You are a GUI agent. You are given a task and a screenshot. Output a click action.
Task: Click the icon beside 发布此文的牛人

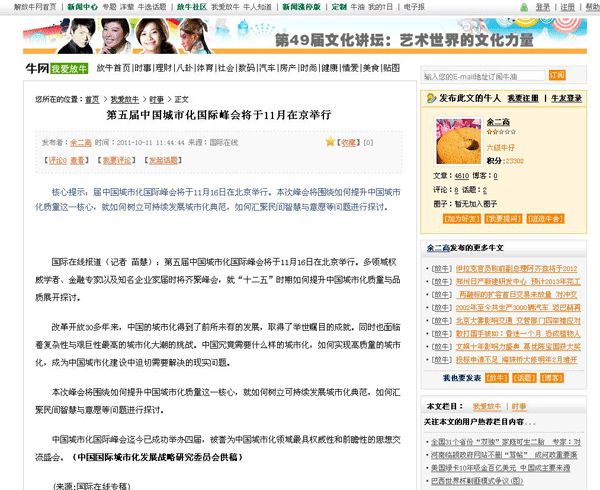pos(431,98)
